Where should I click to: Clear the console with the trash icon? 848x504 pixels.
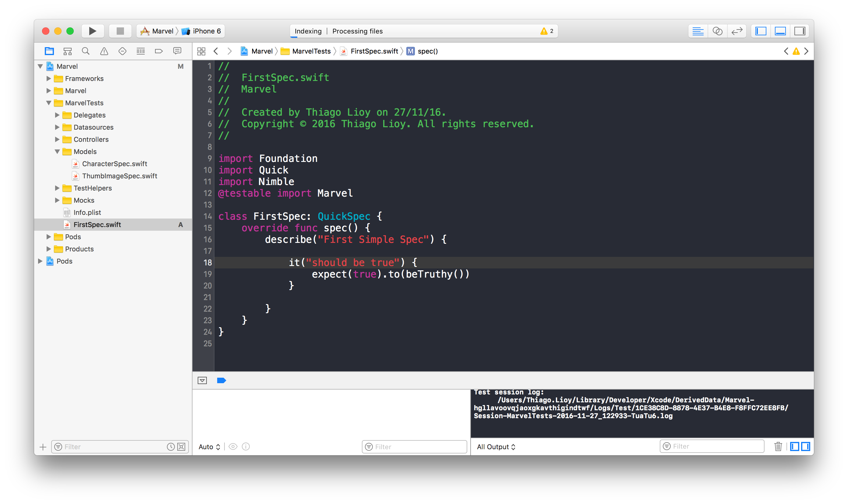(778, 446)
